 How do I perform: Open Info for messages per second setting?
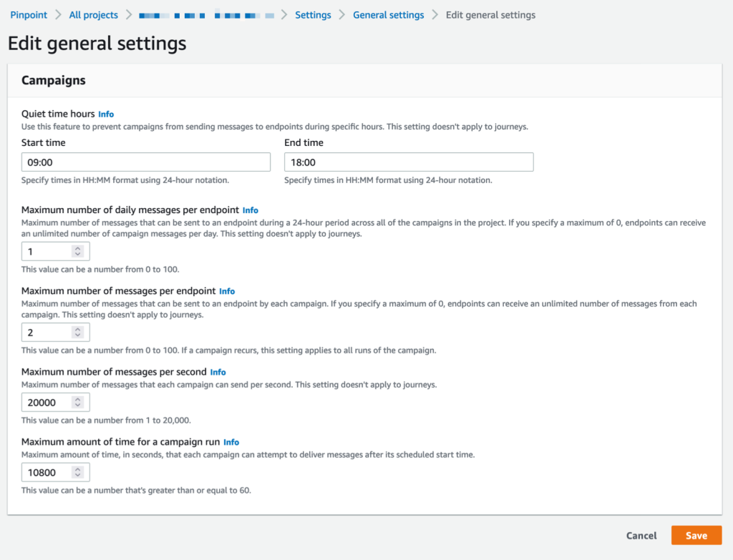pos(218,372)
